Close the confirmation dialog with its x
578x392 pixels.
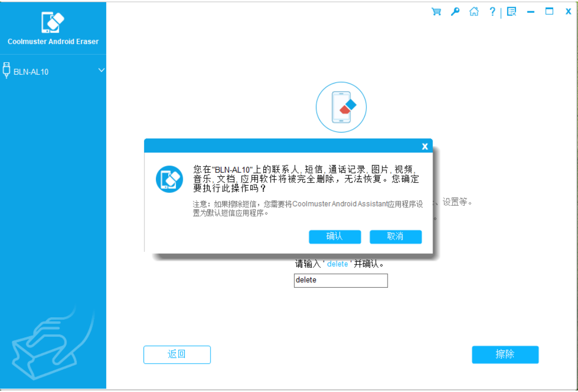coord(425,146)
